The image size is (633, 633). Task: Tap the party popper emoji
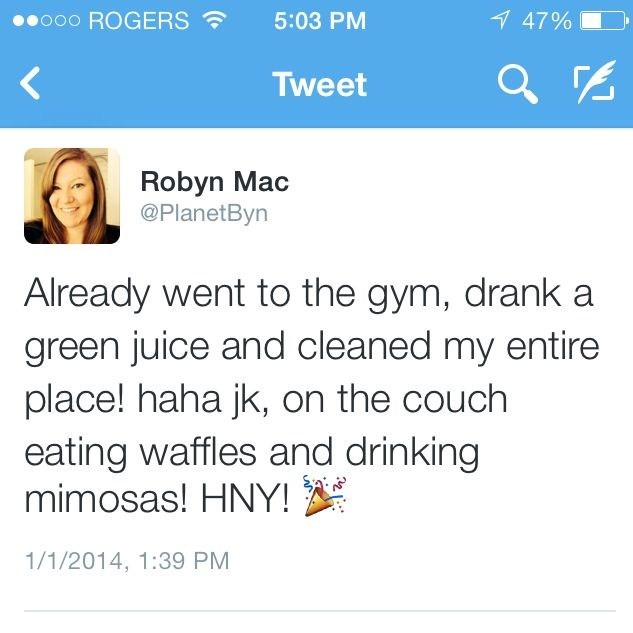325,496
